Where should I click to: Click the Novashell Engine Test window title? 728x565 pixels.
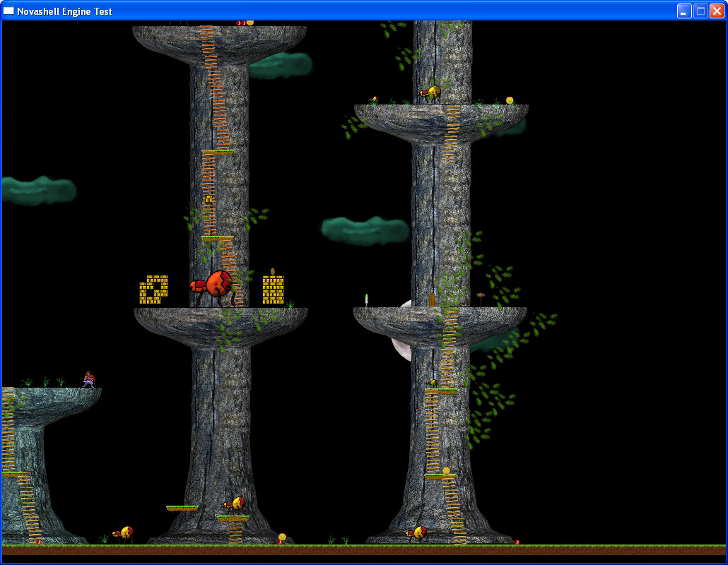64,11
